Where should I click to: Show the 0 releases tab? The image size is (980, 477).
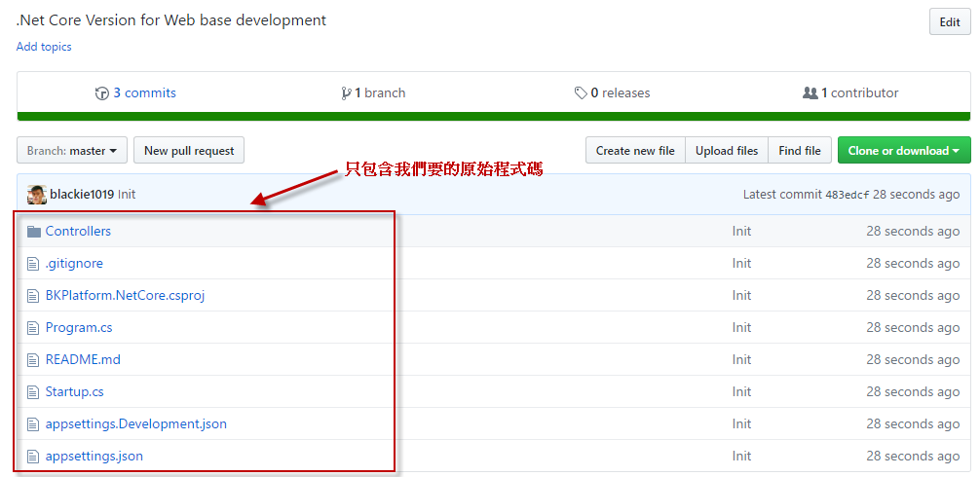[x=612, y=93]
